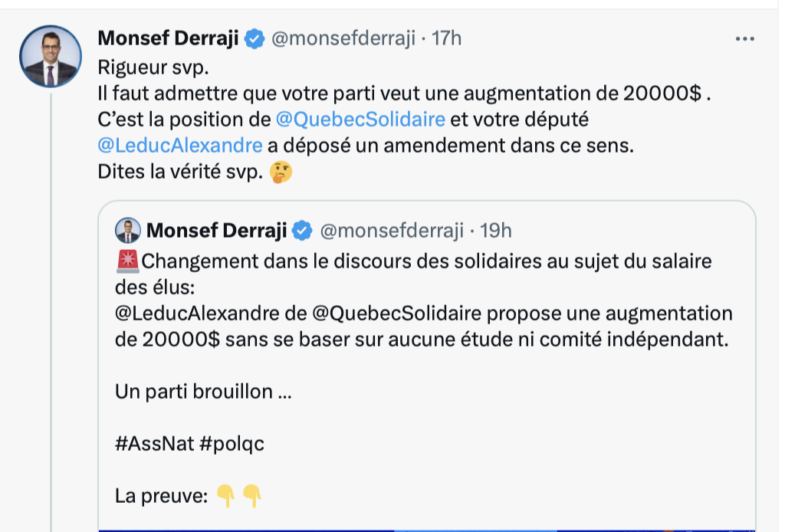Open the @QuebecSolidaire mention link
The width and height of the screenshot is (785, 532).
(360, 120)
